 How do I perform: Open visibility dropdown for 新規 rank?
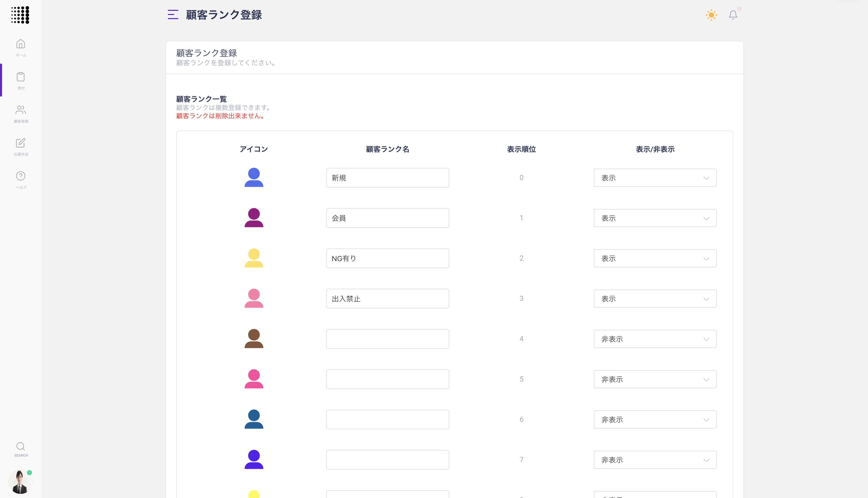[655, 178]
